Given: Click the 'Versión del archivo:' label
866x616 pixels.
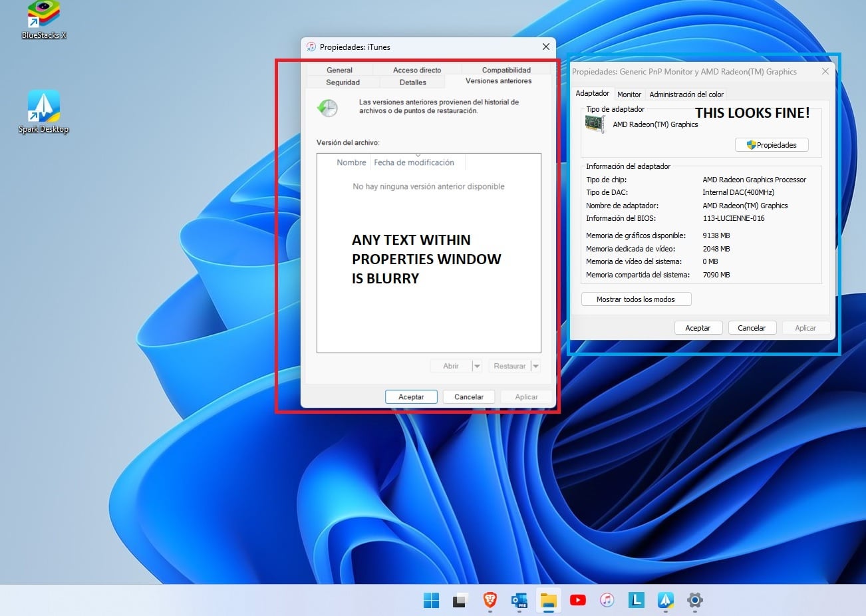Looking at the screenshot, I should point(348,142).
